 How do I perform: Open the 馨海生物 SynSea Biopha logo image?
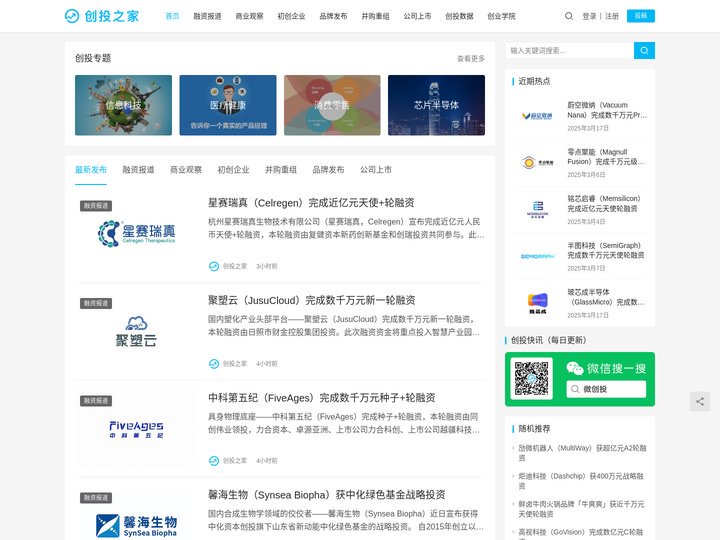[x=136, y=516]
